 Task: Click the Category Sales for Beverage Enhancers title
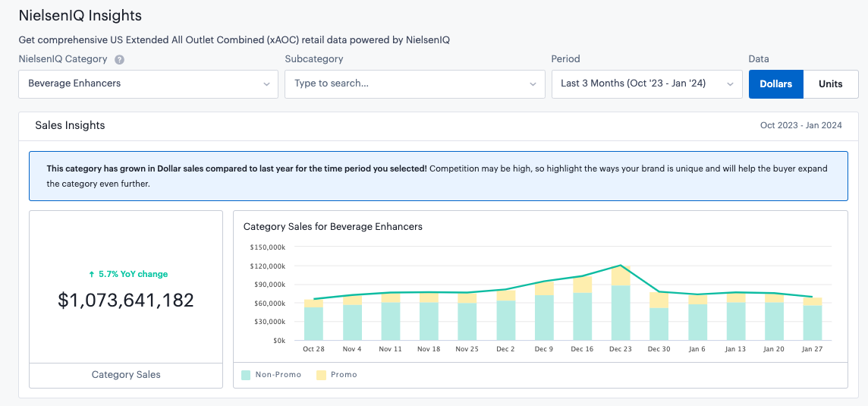click(333, 227)
